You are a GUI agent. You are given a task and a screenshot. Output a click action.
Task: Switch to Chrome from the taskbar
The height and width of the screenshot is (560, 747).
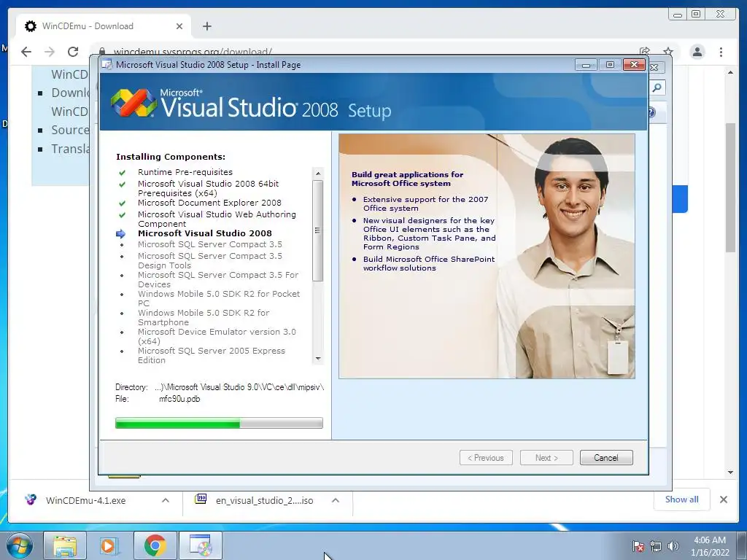point(155,545)
